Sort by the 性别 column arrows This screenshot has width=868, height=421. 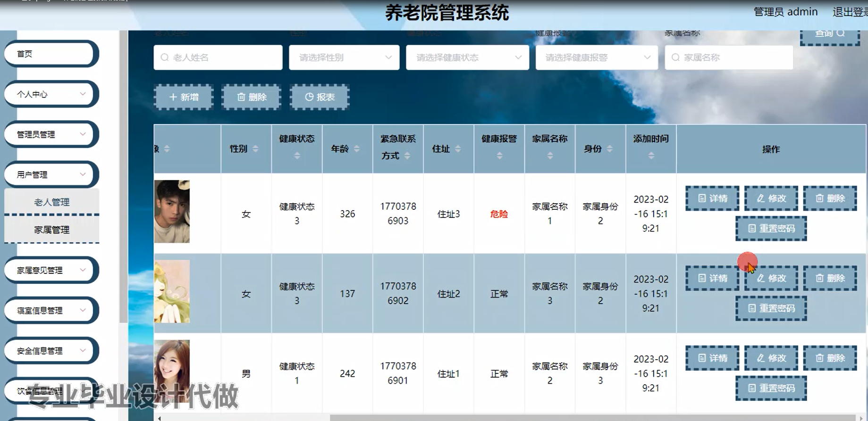[255, 149]
